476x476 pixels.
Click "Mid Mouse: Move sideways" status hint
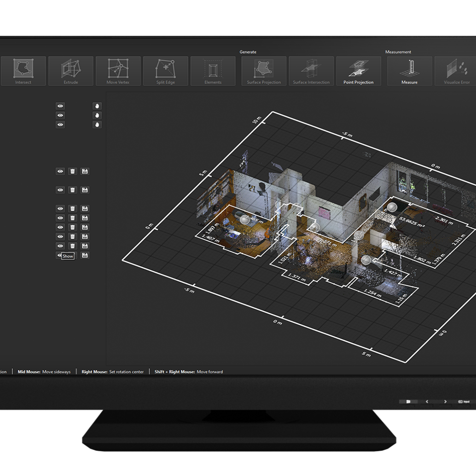(44, 372)
